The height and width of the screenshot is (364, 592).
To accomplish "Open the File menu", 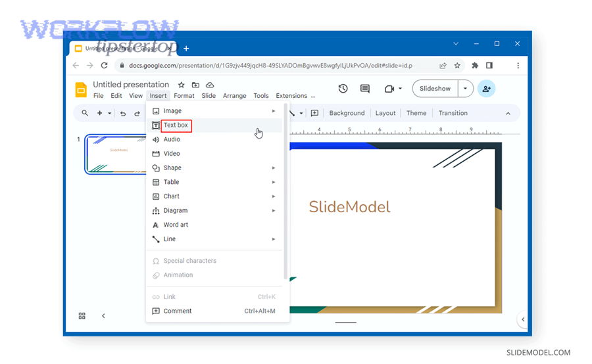I will pos(98,96).
